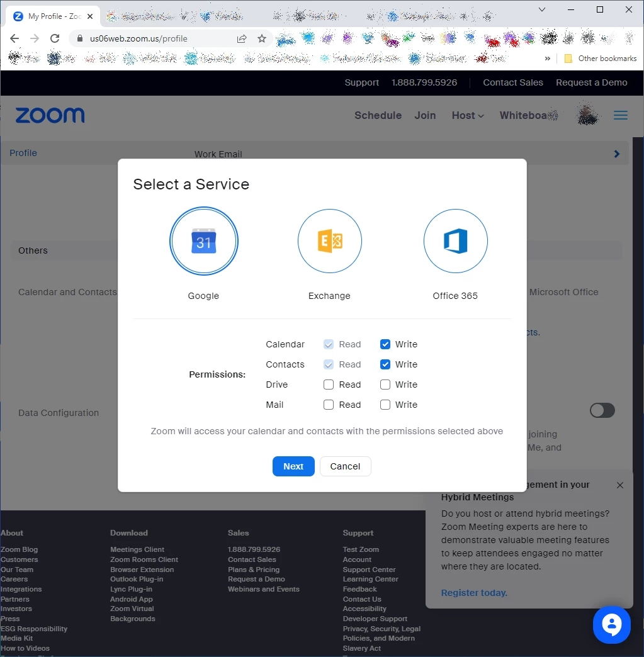Click the user profile avatar

point(587,114)
